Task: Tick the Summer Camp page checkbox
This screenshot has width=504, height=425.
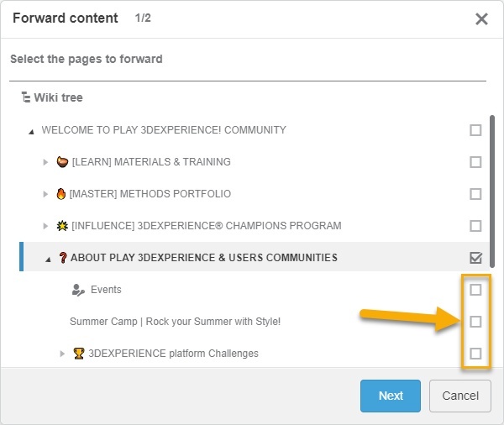Action: 475,322
